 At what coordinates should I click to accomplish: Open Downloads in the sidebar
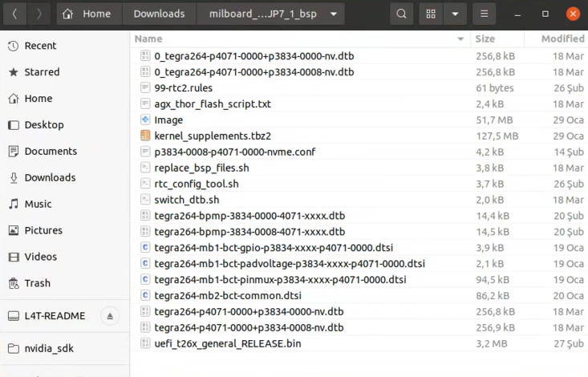pos(65,177)
